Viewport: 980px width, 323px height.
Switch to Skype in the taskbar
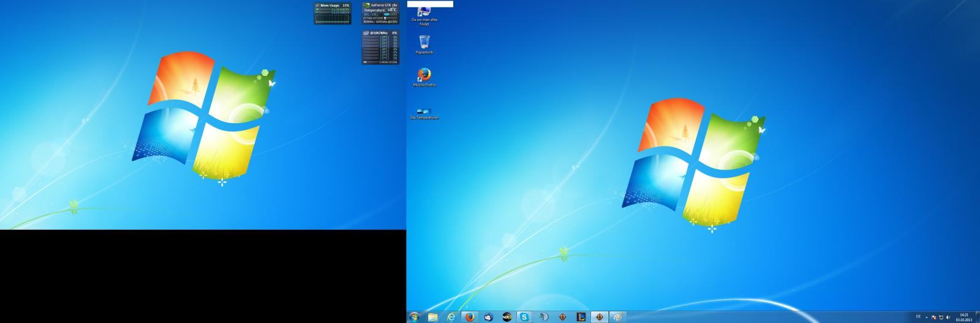pyautogui.click(x=525, y=317)
